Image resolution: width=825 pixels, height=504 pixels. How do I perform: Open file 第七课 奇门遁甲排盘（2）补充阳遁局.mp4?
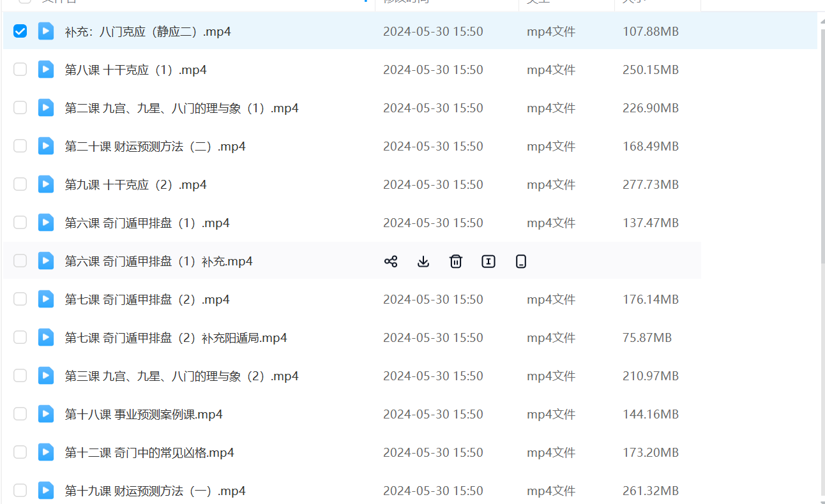176,338
